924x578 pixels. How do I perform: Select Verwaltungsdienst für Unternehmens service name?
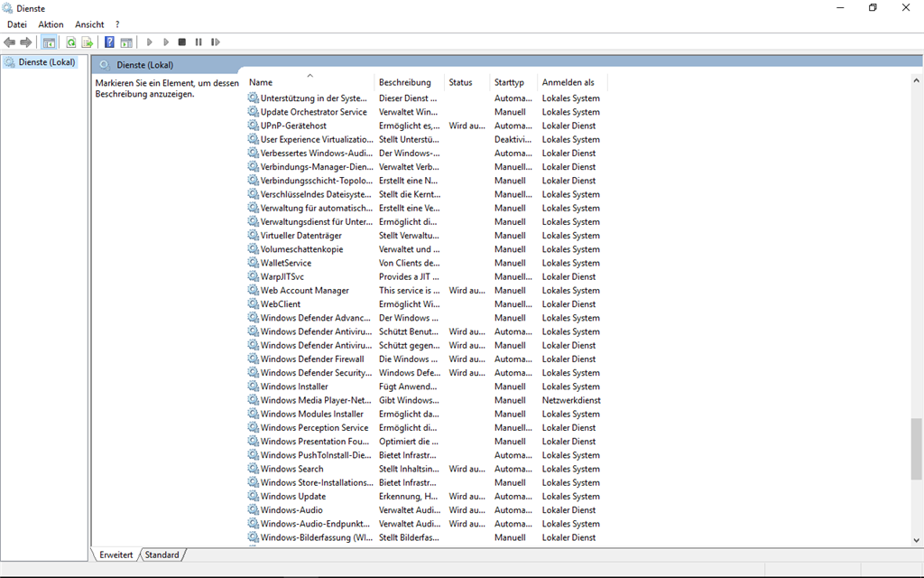317,222
